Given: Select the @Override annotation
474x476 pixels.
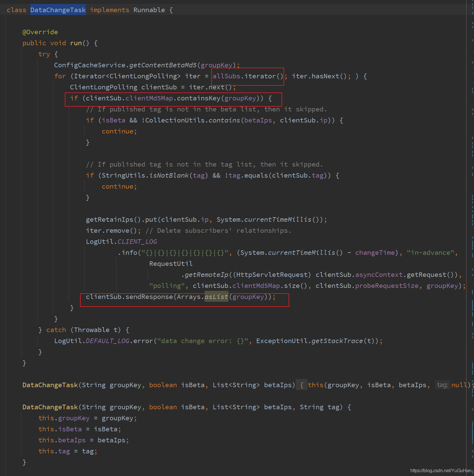Looking at the screenshot, I should pyautogui.click(x=40, y=32).
